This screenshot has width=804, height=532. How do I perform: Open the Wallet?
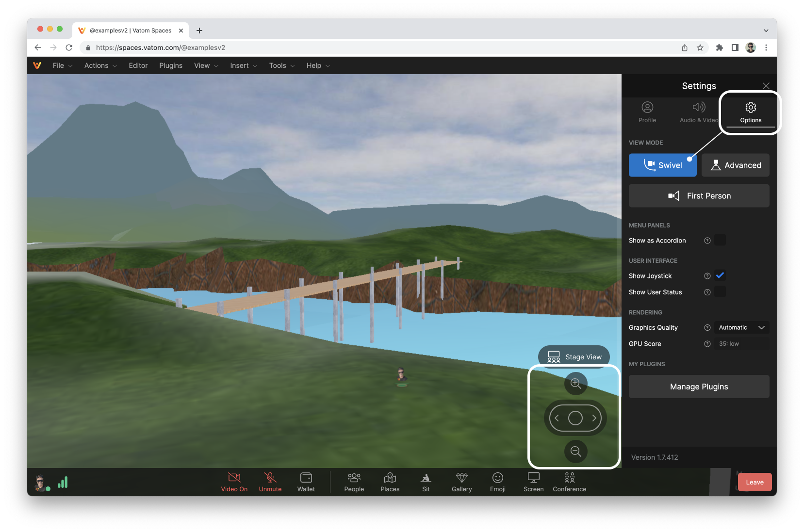[x=306, y=482]
